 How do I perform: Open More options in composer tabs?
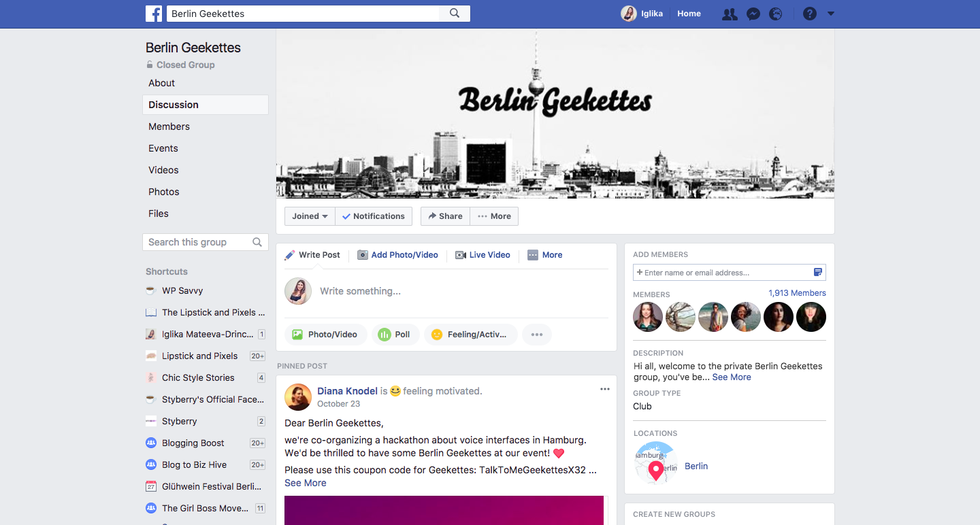pos(544,255)
